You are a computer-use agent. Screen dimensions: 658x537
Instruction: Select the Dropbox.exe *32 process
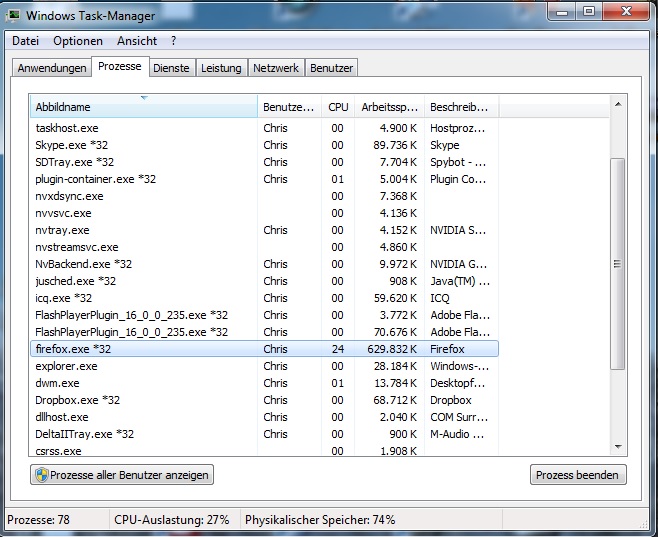click(x=264, y=400)
